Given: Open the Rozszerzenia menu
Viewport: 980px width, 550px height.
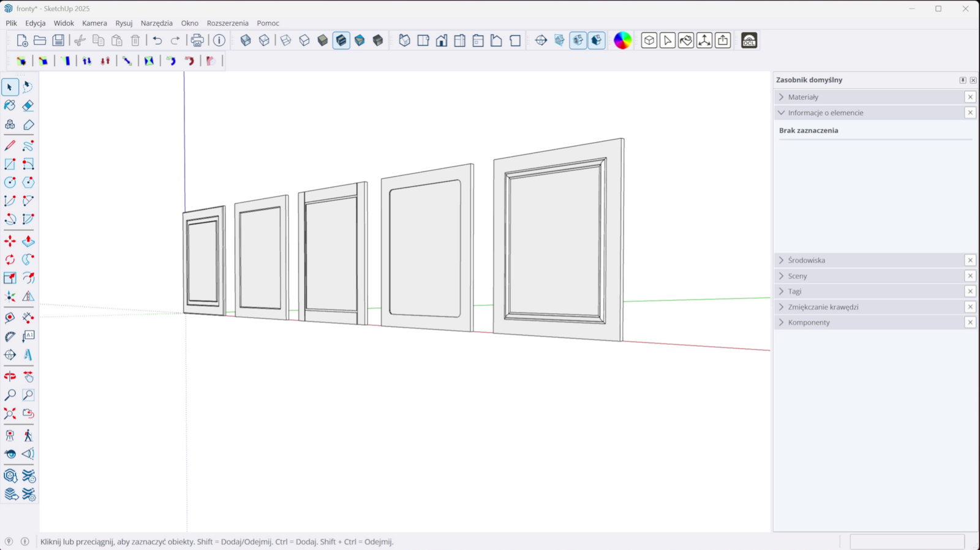Looking at the screenshot, I should pyautogui.click(x=227, y=23).
